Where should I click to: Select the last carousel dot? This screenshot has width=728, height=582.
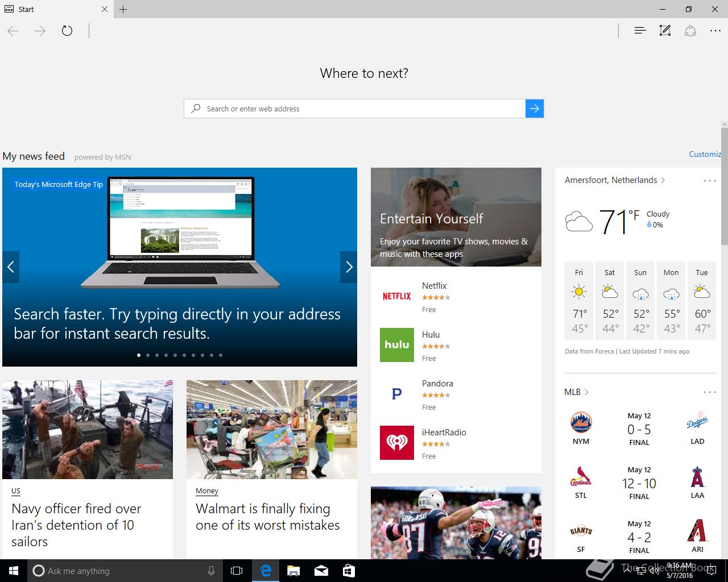pos(221,355)
